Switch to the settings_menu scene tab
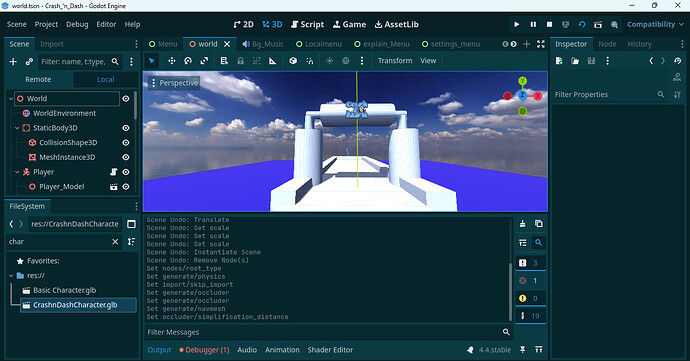 450,44
